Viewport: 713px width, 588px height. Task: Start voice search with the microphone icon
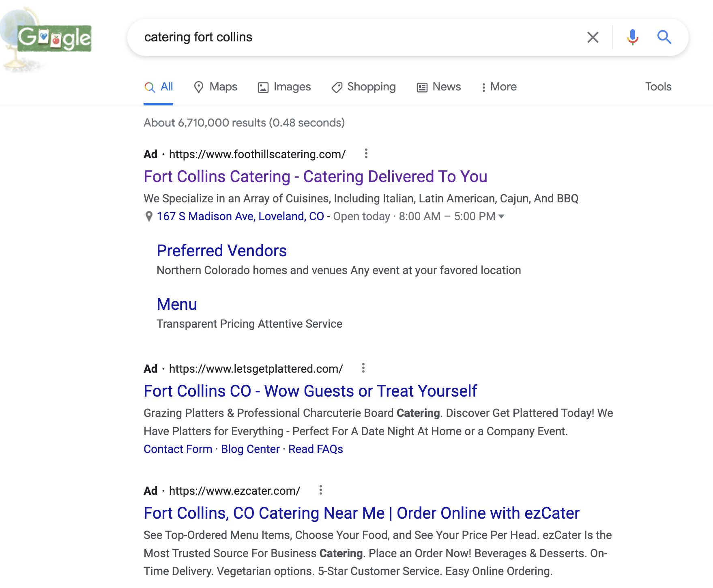pyautogui.click(x=632, y=37)
